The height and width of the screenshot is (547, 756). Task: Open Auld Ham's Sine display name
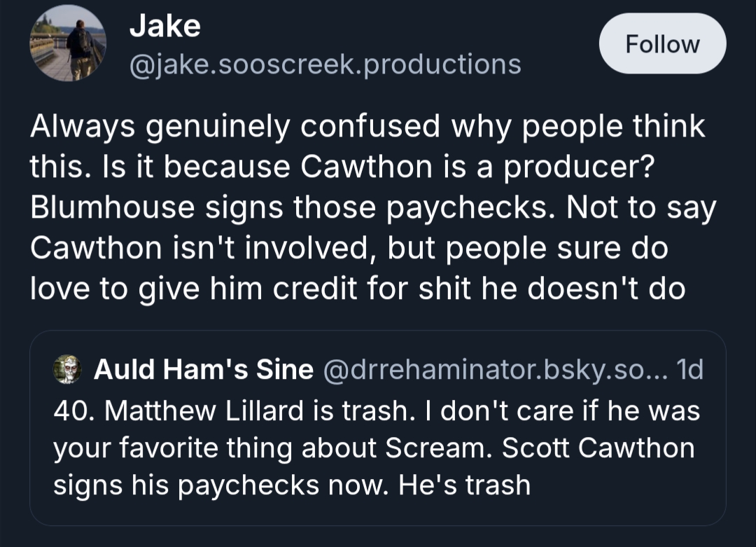click(204, 370)
